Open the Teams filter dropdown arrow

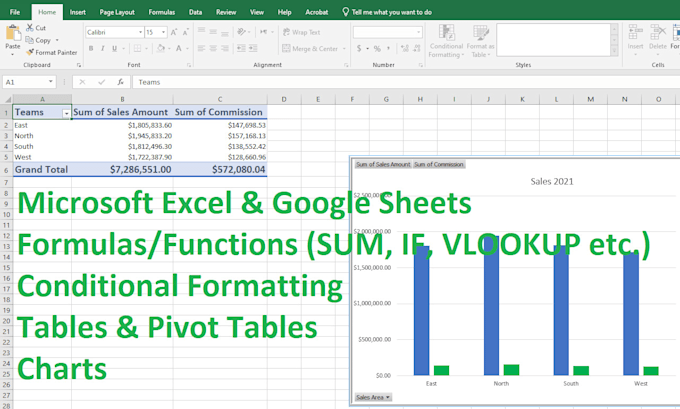(x=66, y=113)
